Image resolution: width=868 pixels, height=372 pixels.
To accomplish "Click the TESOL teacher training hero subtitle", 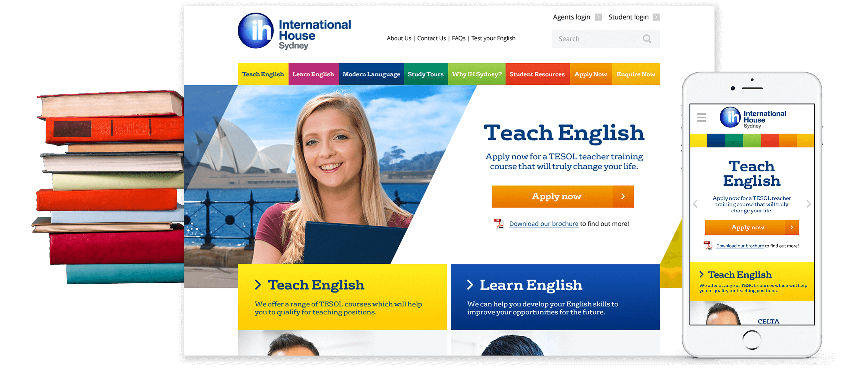I will (x=564, y=162).
